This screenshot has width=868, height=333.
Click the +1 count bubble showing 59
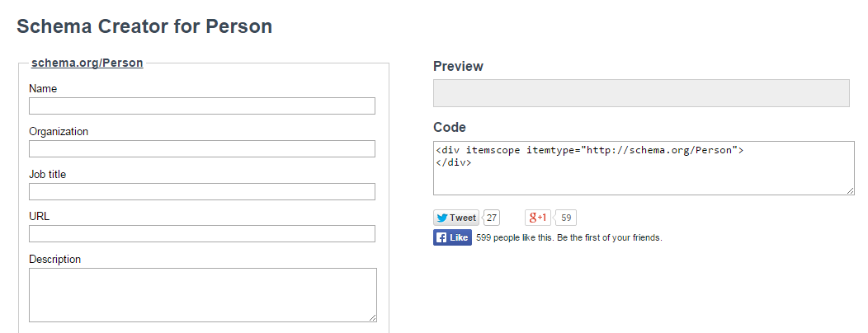coord(566,218)
